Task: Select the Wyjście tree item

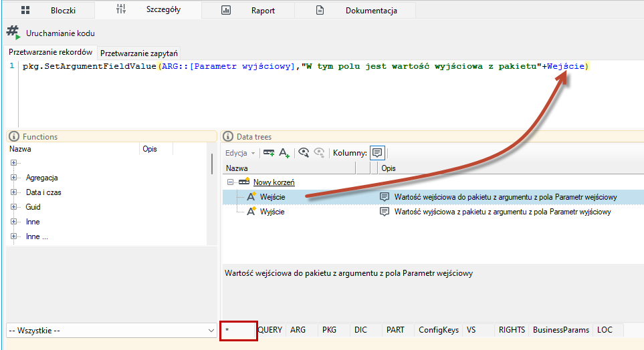Action: coord(272,212)
